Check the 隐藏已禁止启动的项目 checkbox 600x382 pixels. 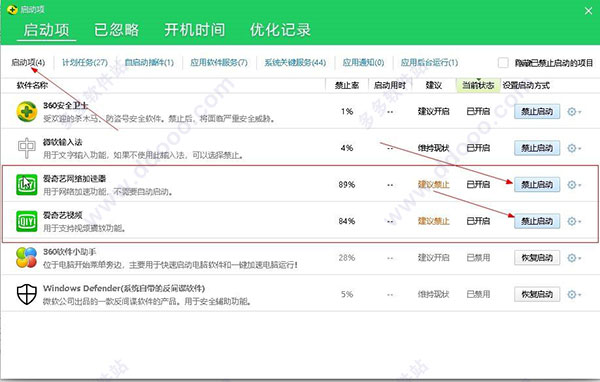tap(503, 62)
